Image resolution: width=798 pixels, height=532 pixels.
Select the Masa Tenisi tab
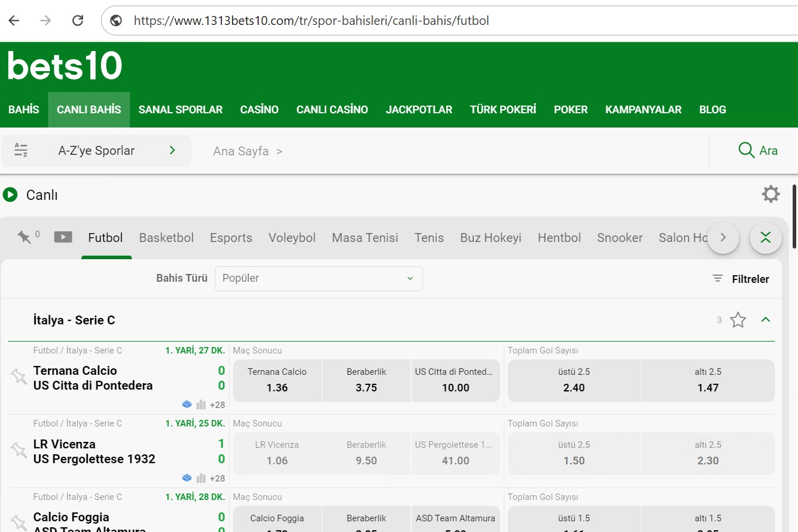coord(365,238)
